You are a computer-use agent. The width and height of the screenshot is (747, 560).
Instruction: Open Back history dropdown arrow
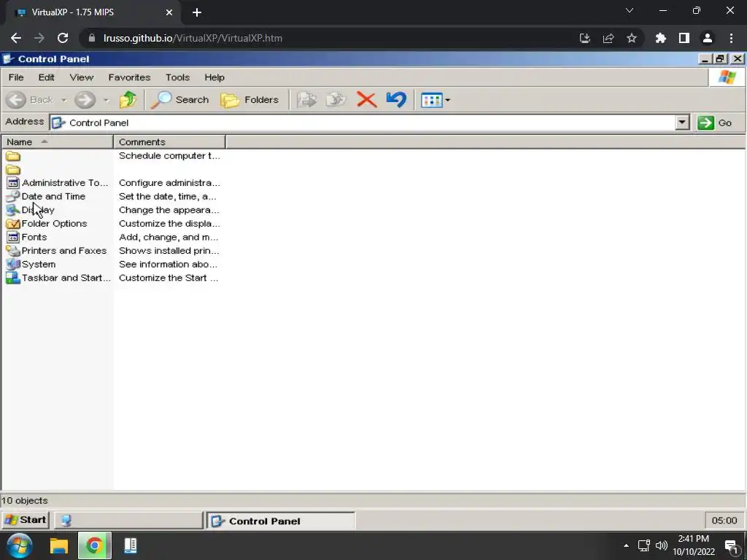[x=64, y=101]
